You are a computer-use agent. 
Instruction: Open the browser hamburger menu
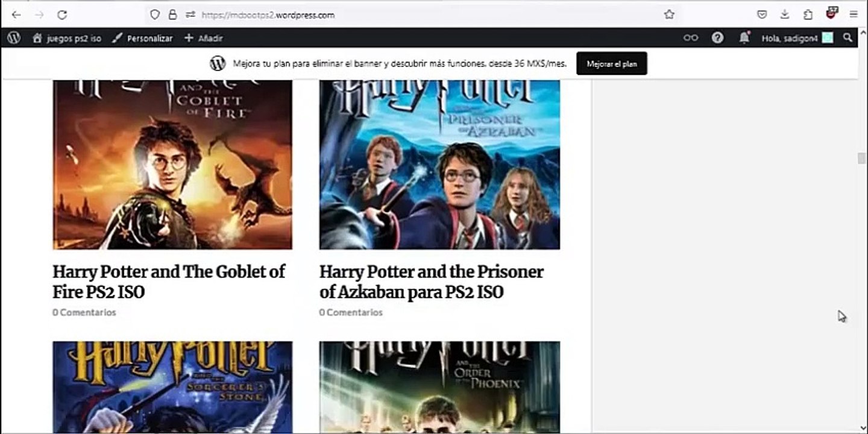pyautogui.click(x=854, y=15)
